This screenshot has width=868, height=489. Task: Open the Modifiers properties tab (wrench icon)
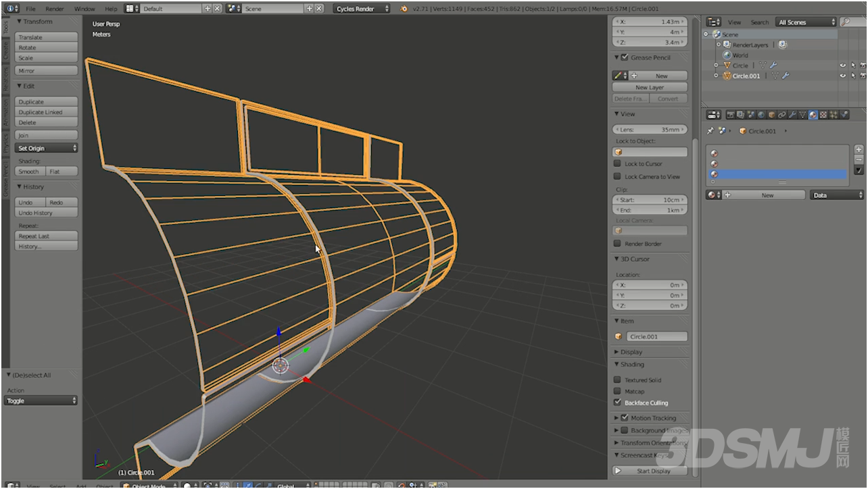tap(792, 115)
